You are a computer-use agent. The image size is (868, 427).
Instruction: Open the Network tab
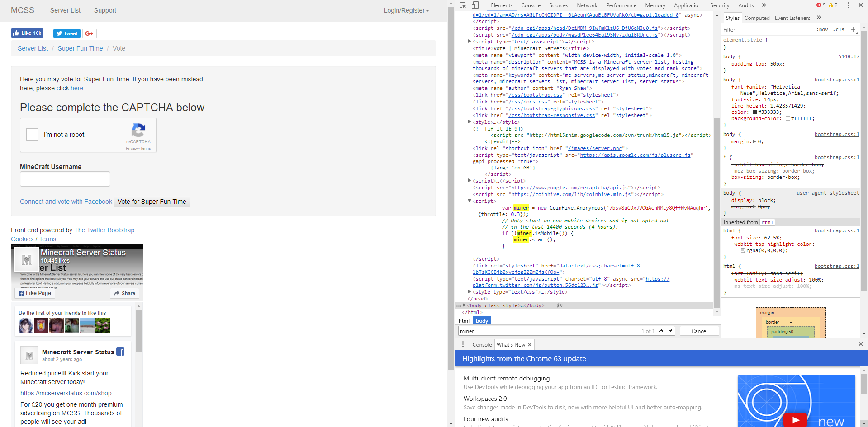[587, 5]
